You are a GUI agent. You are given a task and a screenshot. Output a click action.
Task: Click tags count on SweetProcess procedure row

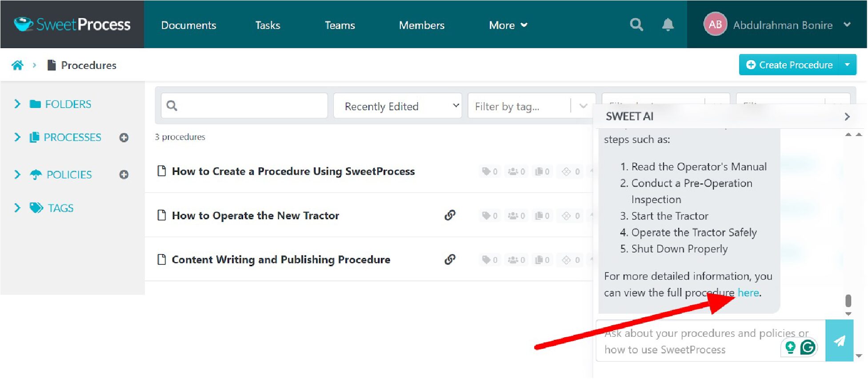point(490,172)
